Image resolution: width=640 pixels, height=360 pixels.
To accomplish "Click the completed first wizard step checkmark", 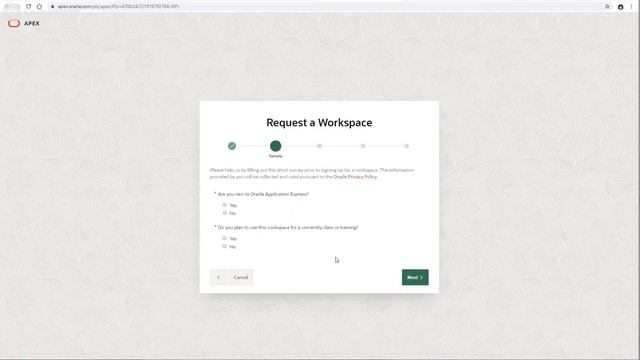I will pos(232,146).
